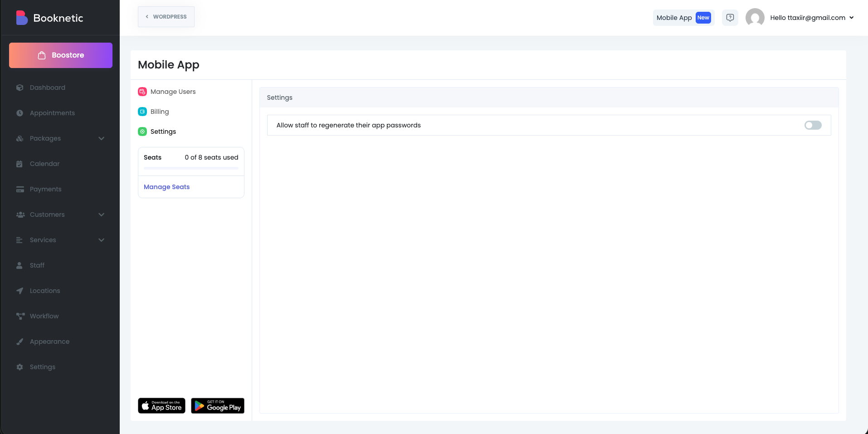Viewport: 868px width, 434px height.
Task: Click the Dashboard cube icon in sidebar
Action: (x=20, y=88)
